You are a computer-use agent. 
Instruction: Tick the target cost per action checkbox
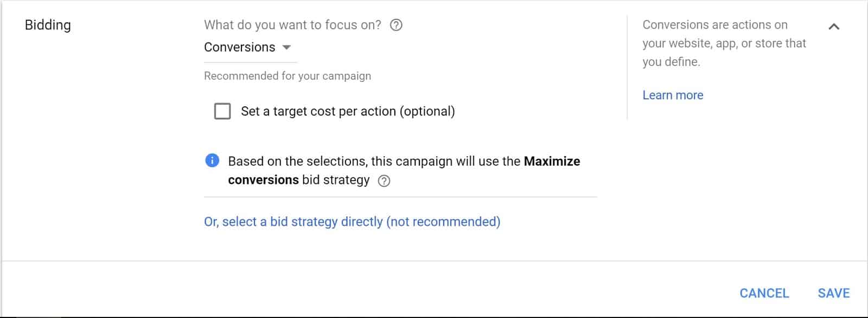click(222, 111)
